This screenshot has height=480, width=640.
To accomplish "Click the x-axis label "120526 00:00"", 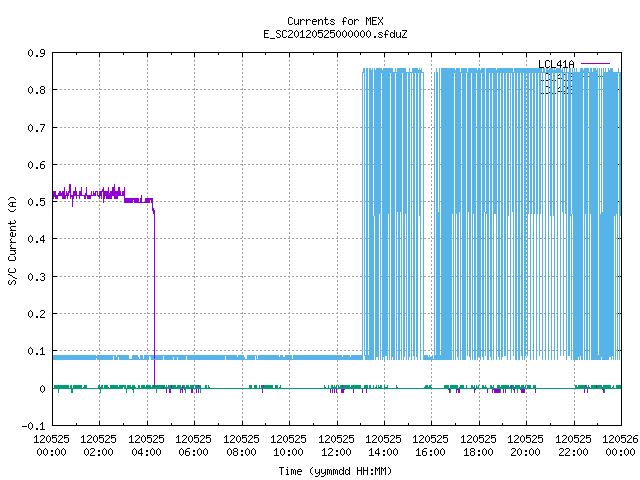I will point(620,446).
